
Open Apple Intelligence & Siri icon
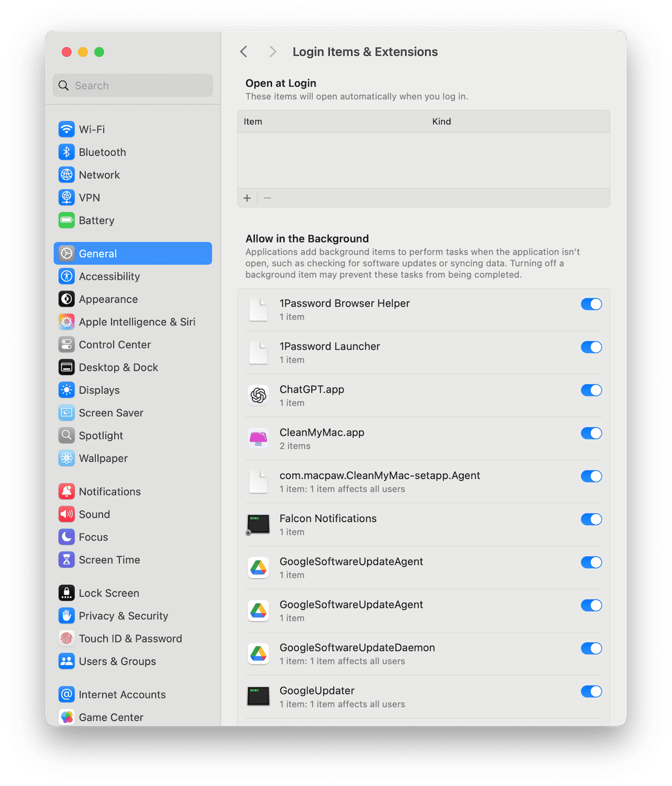[x=66, y=321]
